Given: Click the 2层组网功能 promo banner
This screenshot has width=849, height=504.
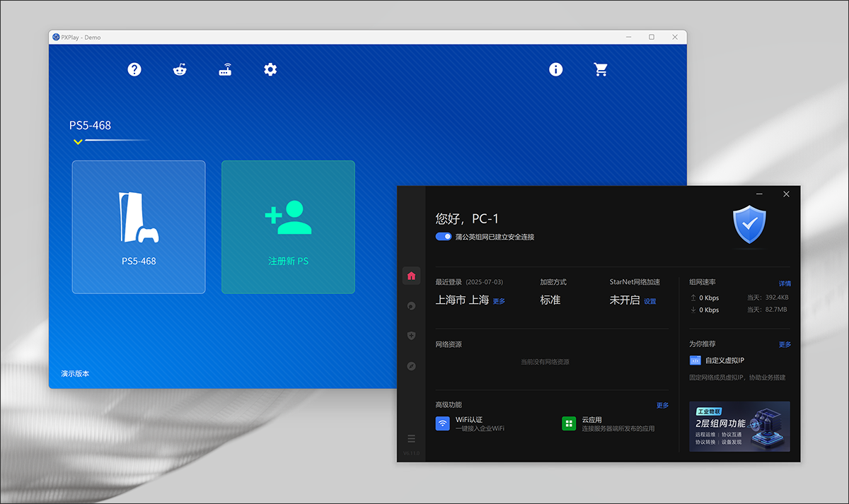Looking at the screenshot, I should pos(739,426).
